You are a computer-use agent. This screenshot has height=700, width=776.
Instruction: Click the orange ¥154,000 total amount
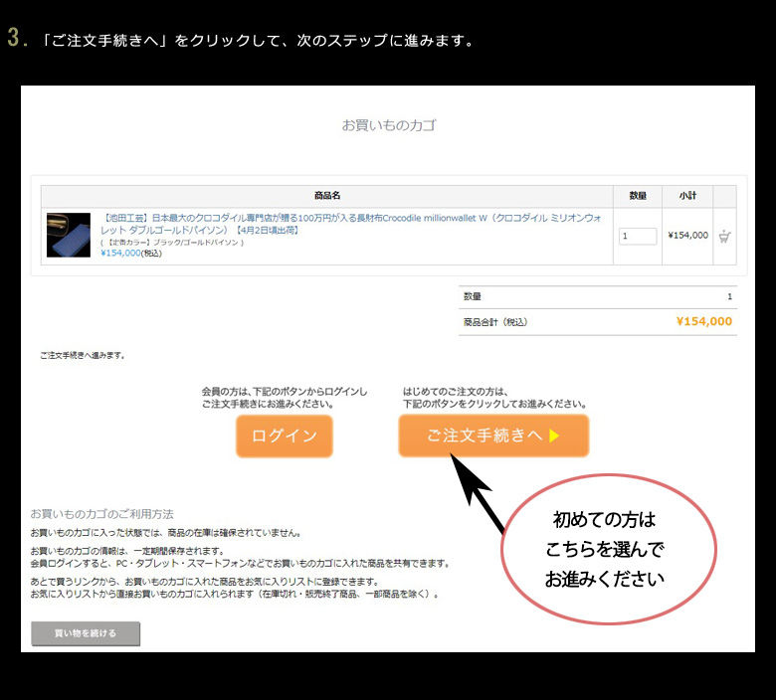[703, 321]
